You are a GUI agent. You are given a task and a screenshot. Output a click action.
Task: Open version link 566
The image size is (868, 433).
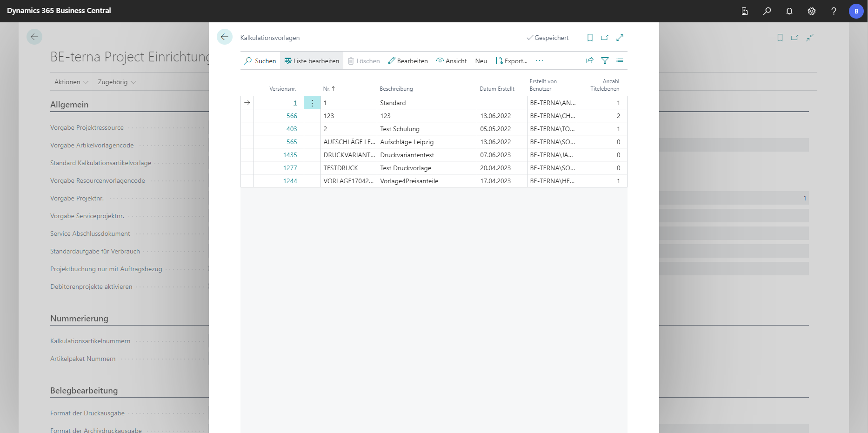[292, 115]
